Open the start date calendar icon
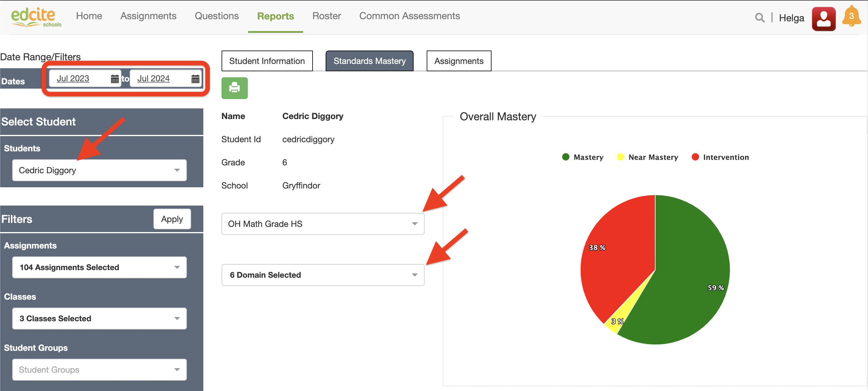 point(114,79)
